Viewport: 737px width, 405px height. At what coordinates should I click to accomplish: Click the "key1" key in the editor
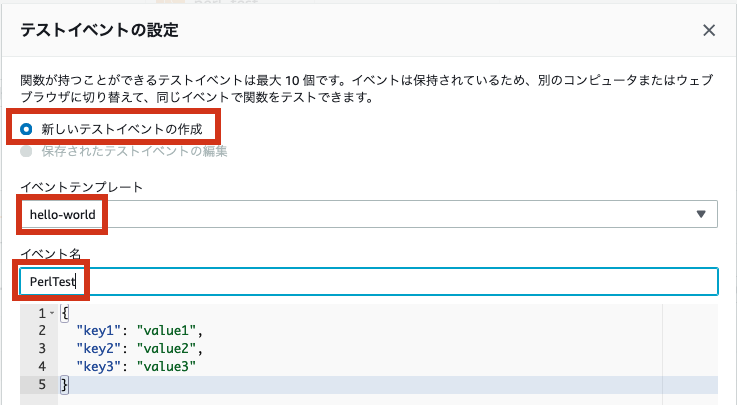[x=99, y=331]
